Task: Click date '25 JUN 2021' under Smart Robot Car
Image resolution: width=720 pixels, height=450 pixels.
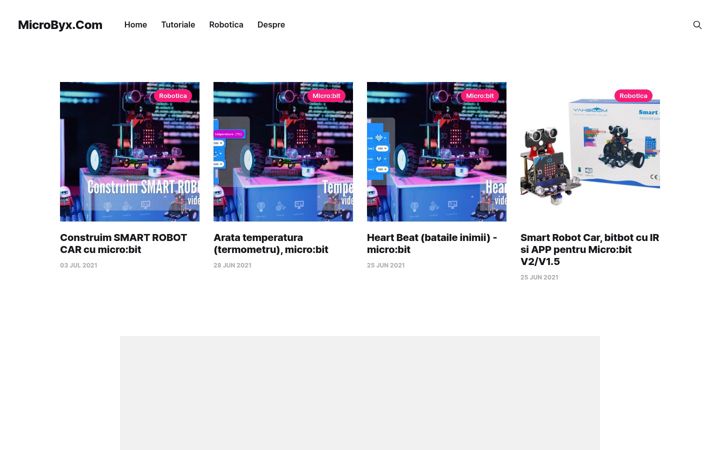Action: coord(539,277)
